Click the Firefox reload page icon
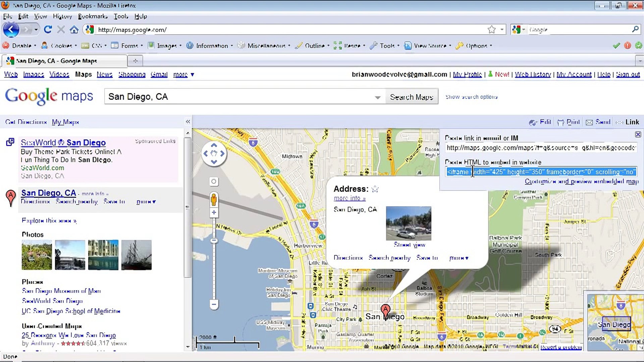This screenshot has height=362, width=644. point(48,29)
